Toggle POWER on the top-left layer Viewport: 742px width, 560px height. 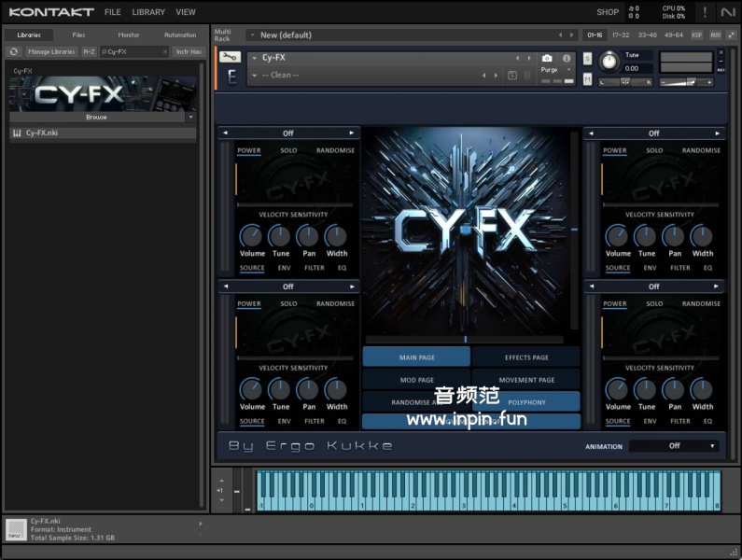click(249, 150)
